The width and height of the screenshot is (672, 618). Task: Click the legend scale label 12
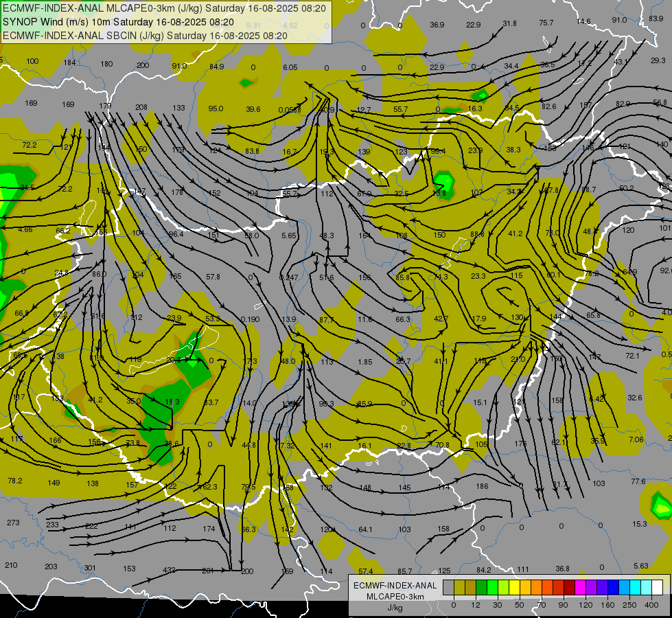pos(476,605)
